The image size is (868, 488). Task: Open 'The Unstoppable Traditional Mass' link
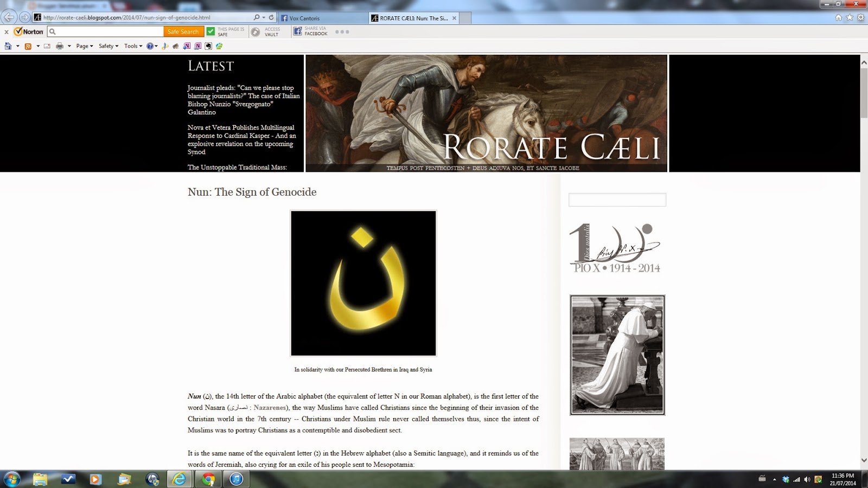237,168
